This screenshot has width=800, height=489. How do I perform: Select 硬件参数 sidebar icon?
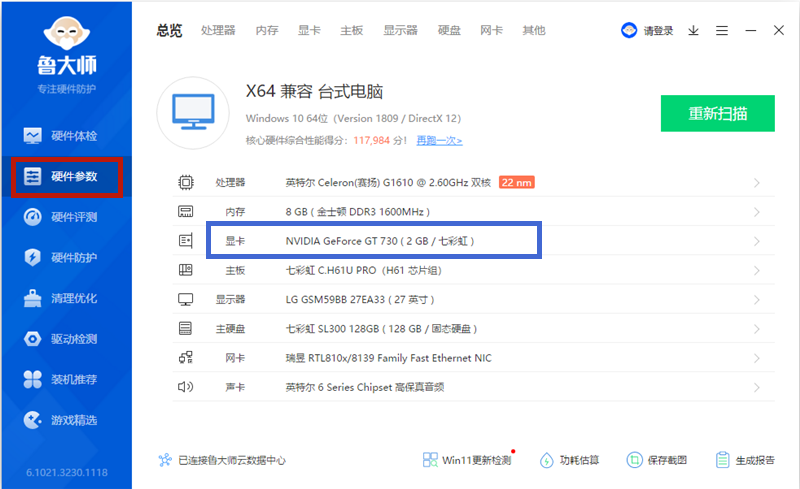point(33,176)
